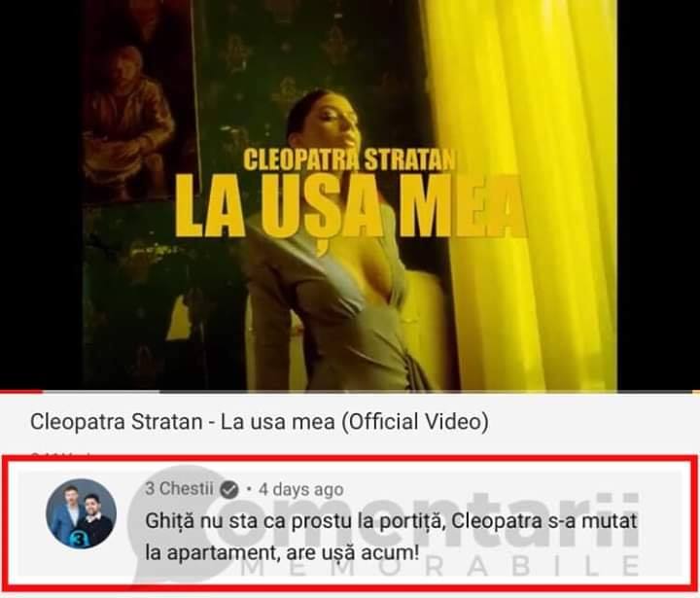Click the 3 Chestii profile avatar

click(82, 513)
